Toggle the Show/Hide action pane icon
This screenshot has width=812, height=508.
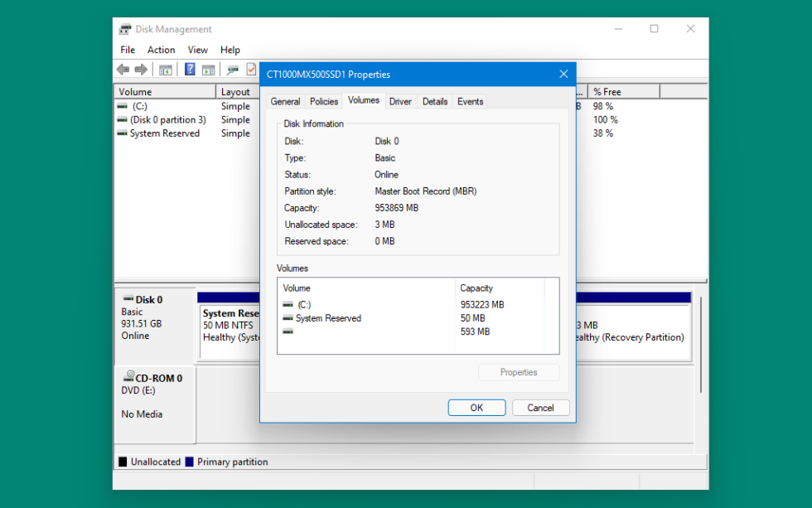tap(210, 70)
